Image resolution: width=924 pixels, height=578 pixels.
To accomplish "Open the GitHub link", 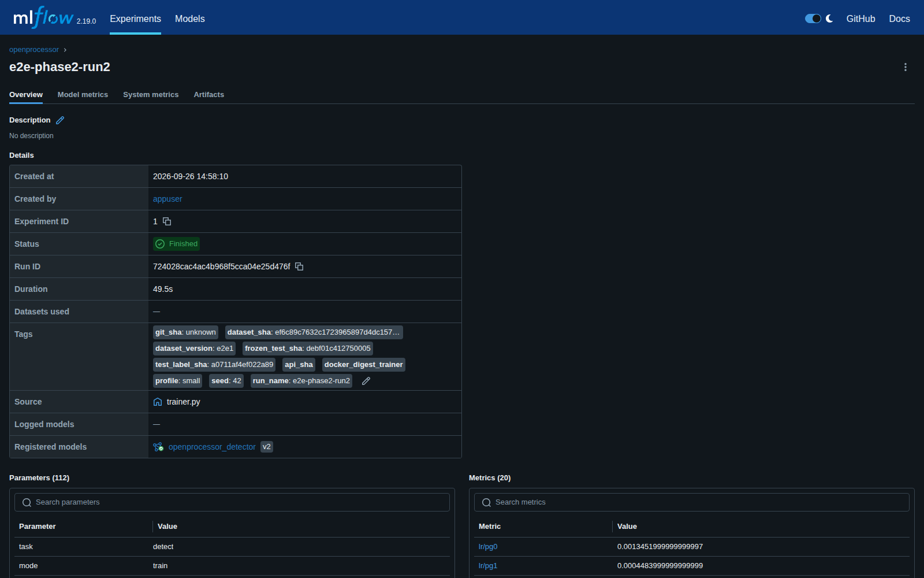I will [x=860, y=18].
